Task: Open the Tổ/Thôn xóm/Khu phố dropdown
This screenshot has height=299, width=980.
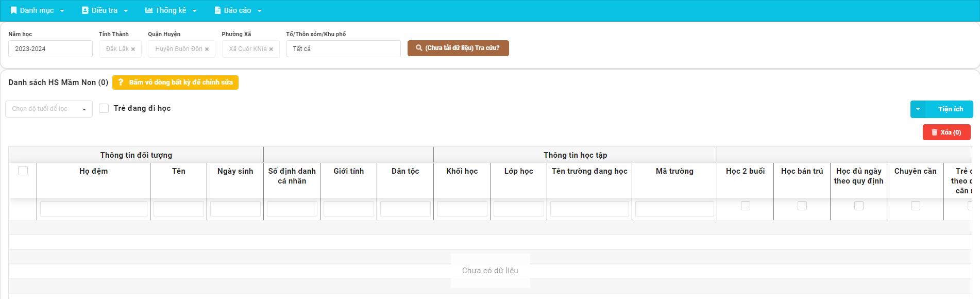Action: pyautogui.click(x=343, y=49)
